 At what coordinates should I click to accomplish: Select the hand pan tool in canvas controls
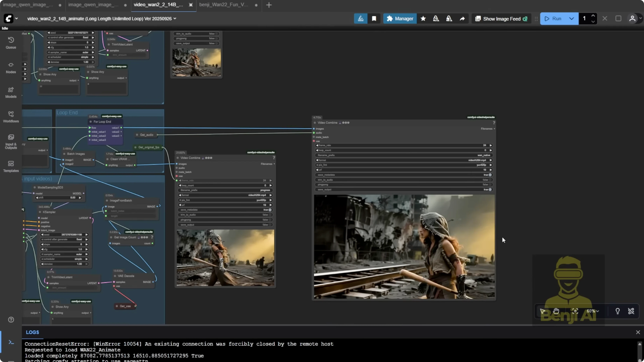(556, 311)
